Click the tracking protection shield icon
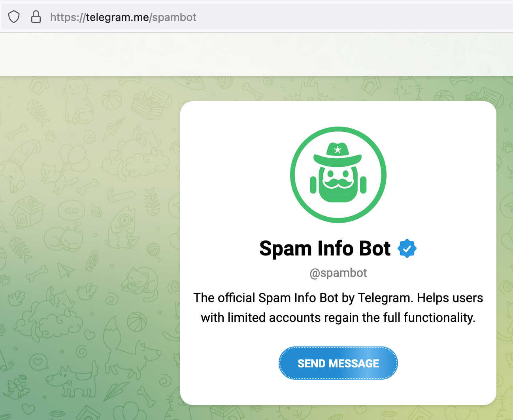The height and width of the screenshot is (420, 513). click(x=14, y=17)
